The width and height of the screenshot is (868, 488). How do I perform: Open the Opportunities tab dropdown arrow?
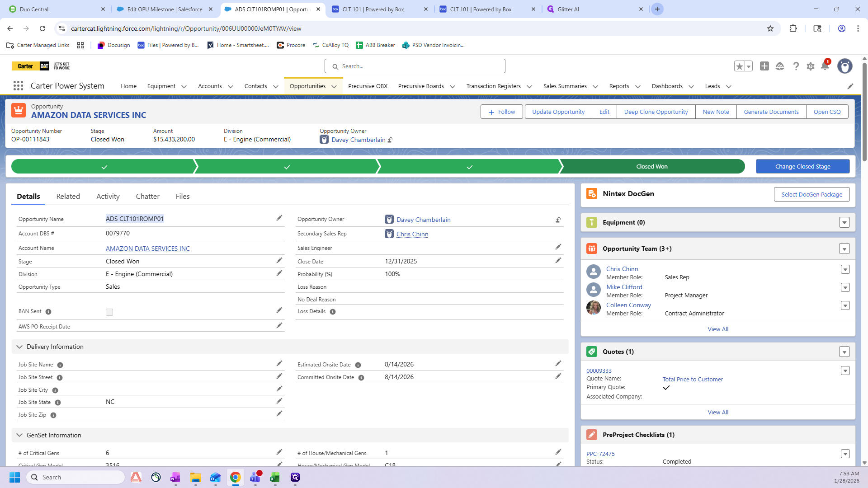click(334, 86)
